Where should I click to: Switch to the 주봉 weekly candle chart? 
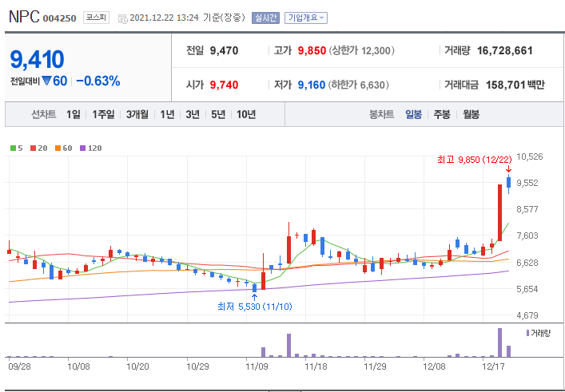coord(442,114)
